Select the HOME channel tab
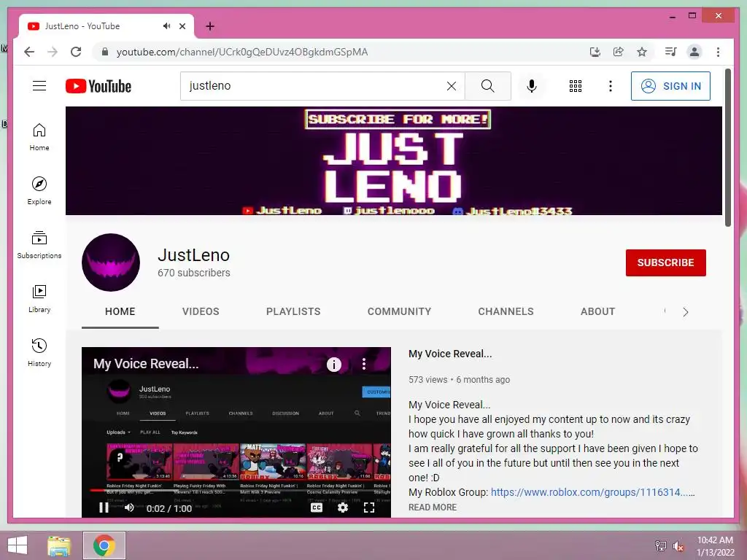Viewport: 747px width, 560px height. (x=120, y=311)
